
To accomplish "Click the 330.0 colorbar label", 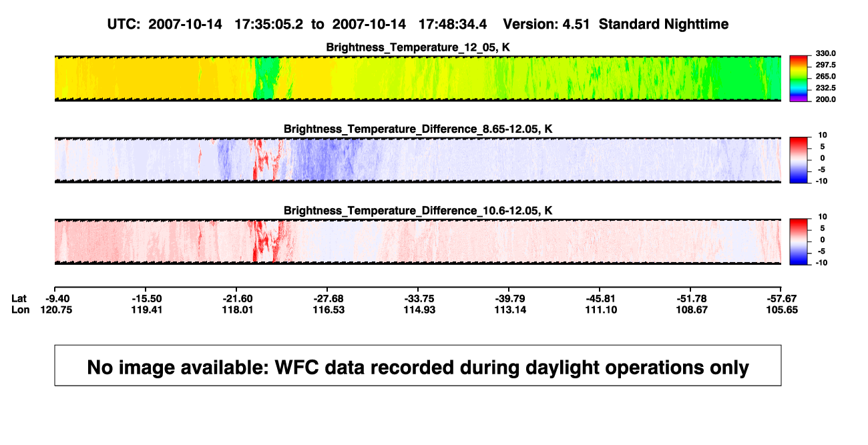I will (825, 53).
